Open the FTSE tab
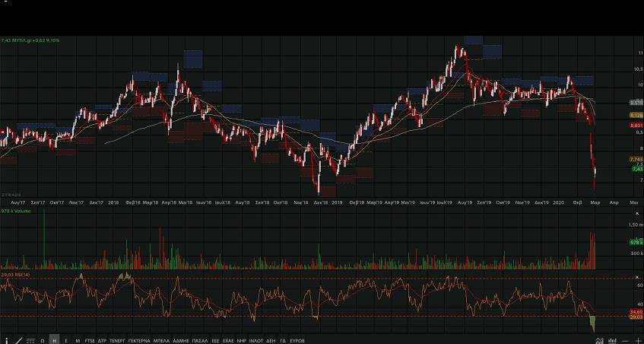This screenshot has width=644, height=344. [x=90, y=339]
